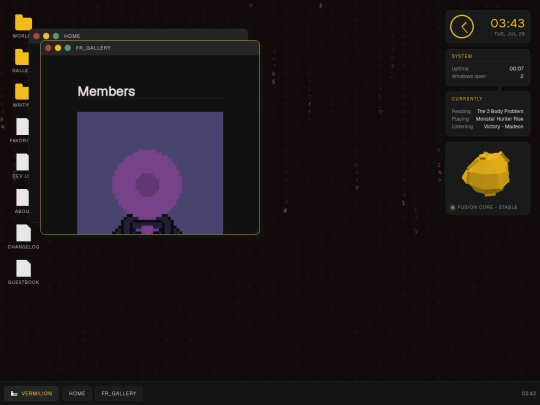Screen dimensions: 540x405
Task: Click the analog clock icon widget
Action: (x=462, y=27)
